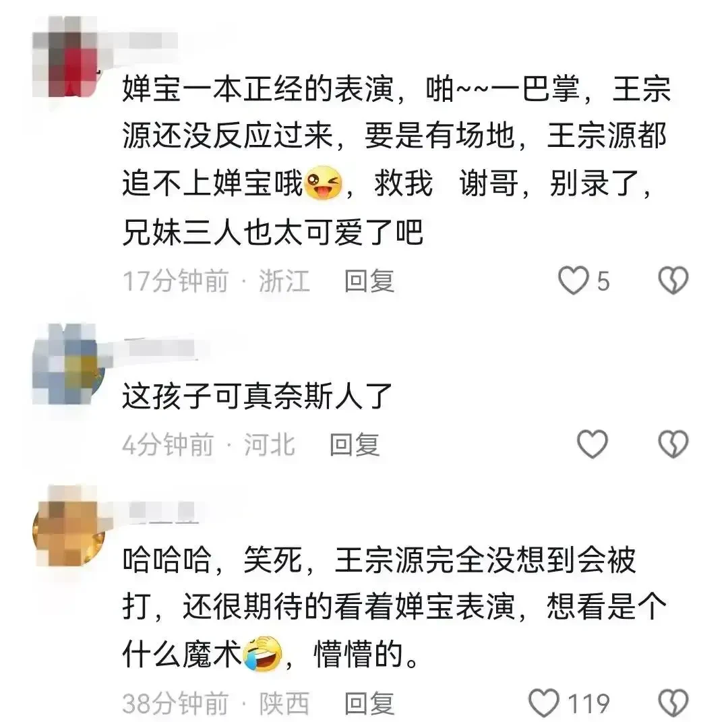Like the comment '这孩子可真奈斯人了'
The width and height of the screenshot is (728, 722).
click(x=592, y=444)
